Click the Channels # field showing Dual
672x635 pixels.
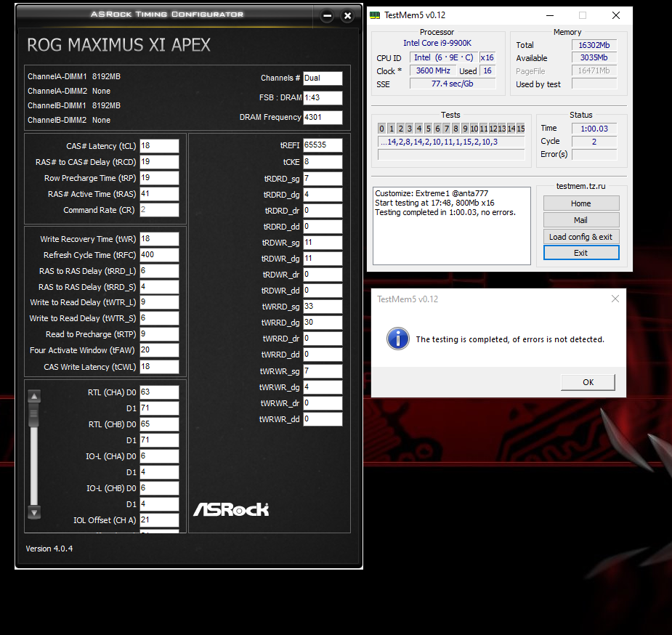323,78
